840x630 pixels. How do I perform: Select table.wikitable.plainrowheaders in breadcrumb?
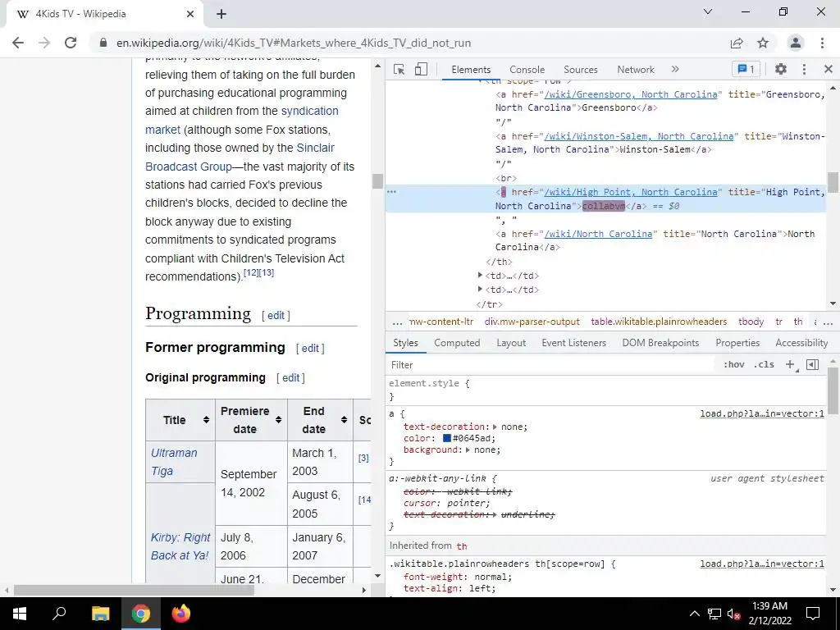tap(659, 322)
